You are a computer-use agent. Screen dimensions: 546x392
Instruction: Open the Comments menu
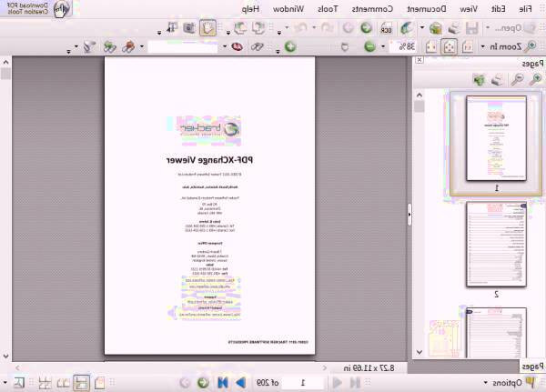click(x=372, y=9)
